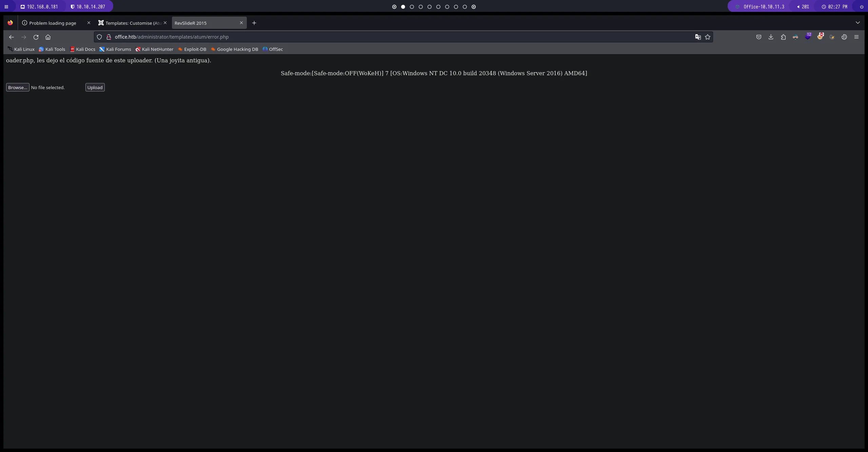This screenshot has height=452, width=868.
Task: Open the Extensions puzzle-piece icon
Action: [x=783, y=37]
